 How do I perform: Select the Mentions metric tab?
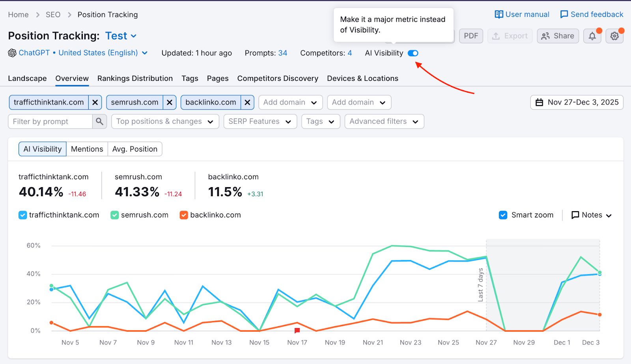[x=87, y=149]
